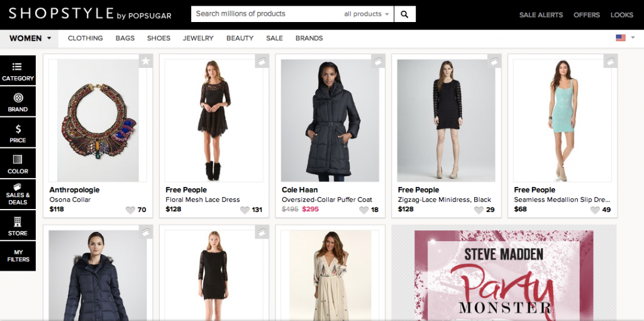Click the 'Floral Mesh Lace Dress' title
This screenshot has height=321, width=644.
[x=203, y=200]
